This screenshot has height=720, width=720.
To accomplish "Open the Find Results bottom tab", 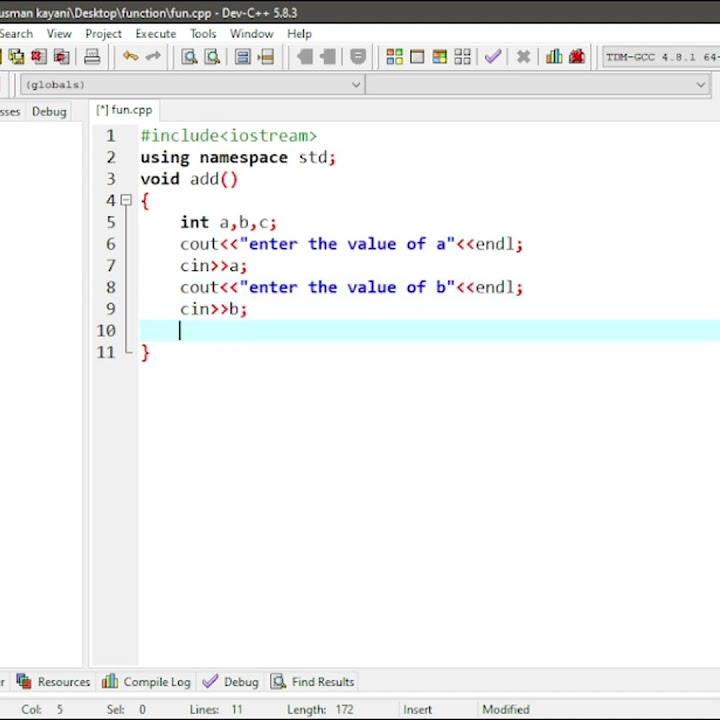I will click(x=313, y=681).
